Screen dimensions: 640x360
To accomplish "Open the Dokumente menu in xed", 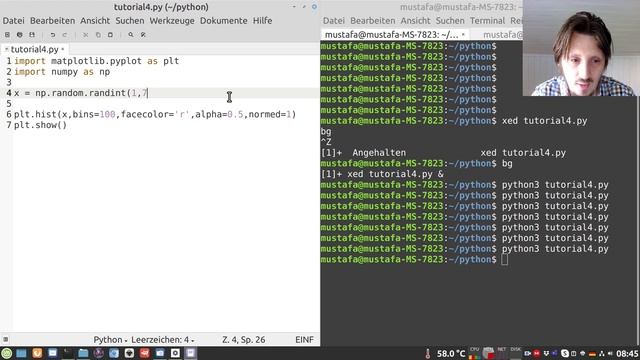I will click(x=224, y=20).
